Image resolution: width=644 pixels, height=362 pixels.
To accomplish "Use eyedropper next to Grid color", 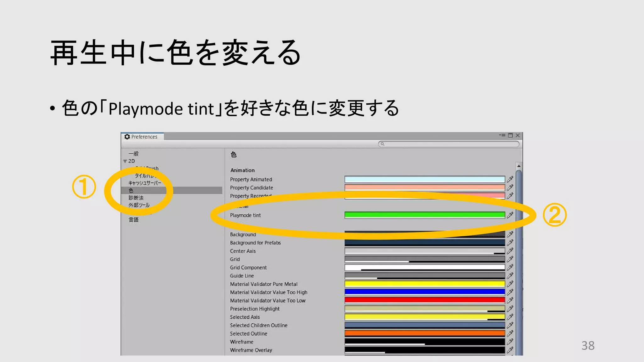I will pos(510,259).
